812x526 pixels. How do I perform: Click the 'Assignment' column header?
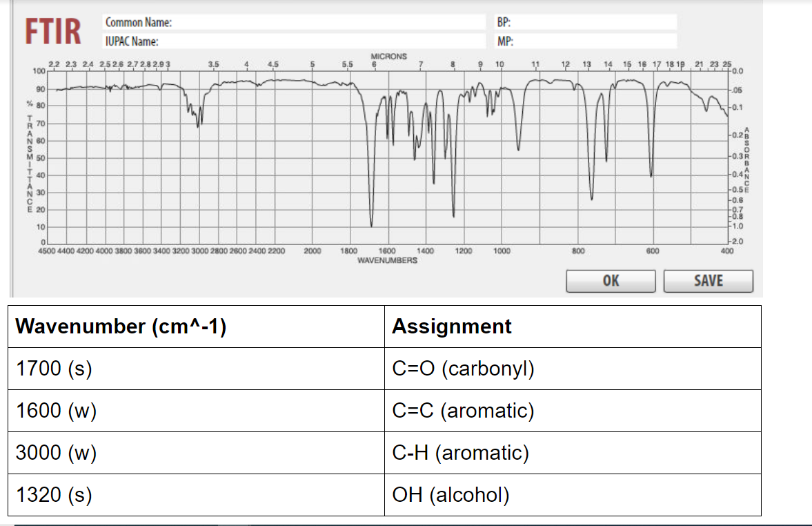(573, 327)
